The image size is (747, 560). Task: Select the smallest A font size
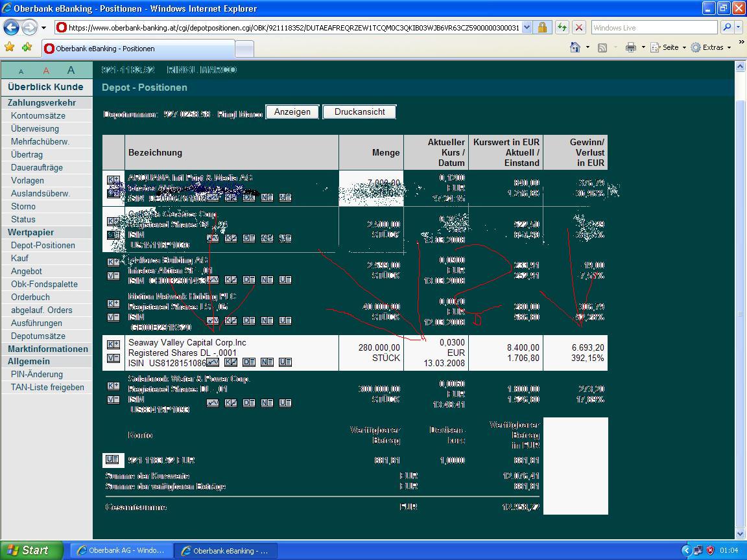[21, 71]
